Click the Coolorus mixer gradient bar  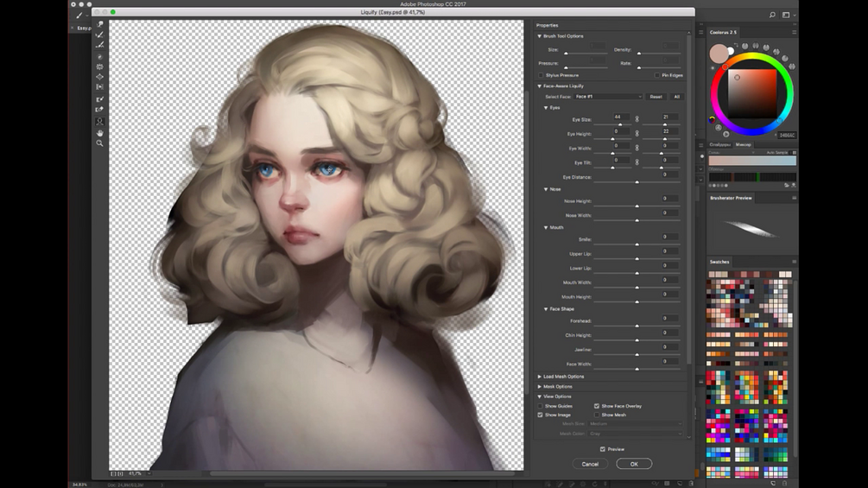tap(752, 161)
